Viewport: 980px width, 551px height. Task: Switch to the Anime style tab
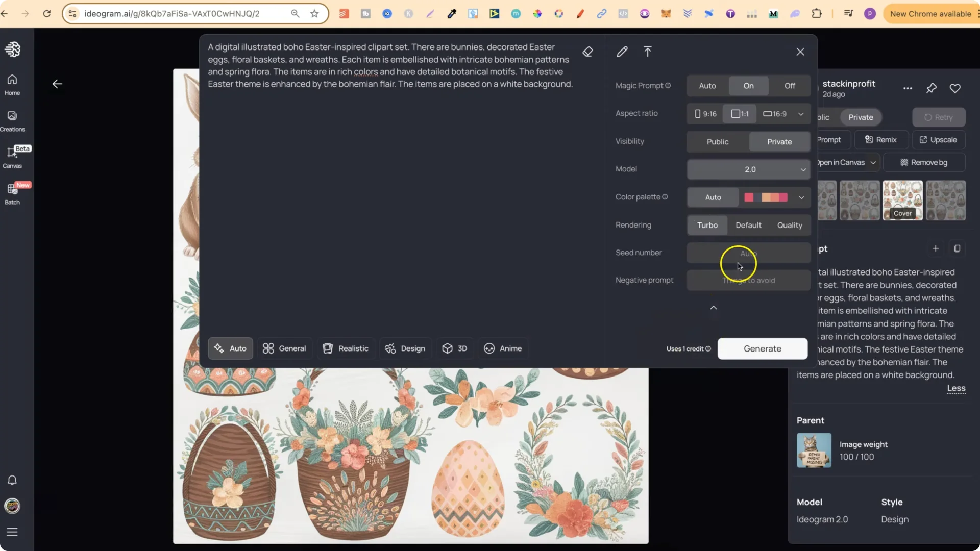click(503, 348)
